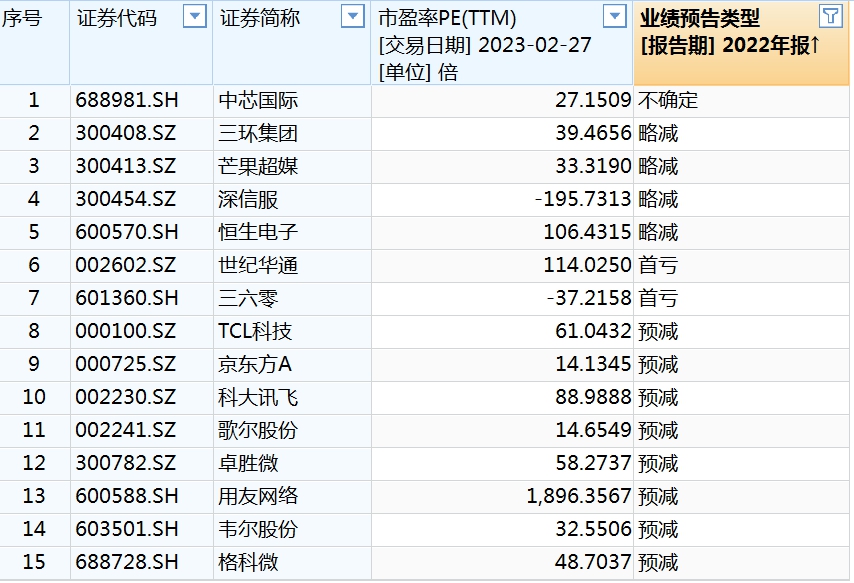Click the PE value 14.1345
Viewport: 854px width, 583px height.
tap(593, 364)
